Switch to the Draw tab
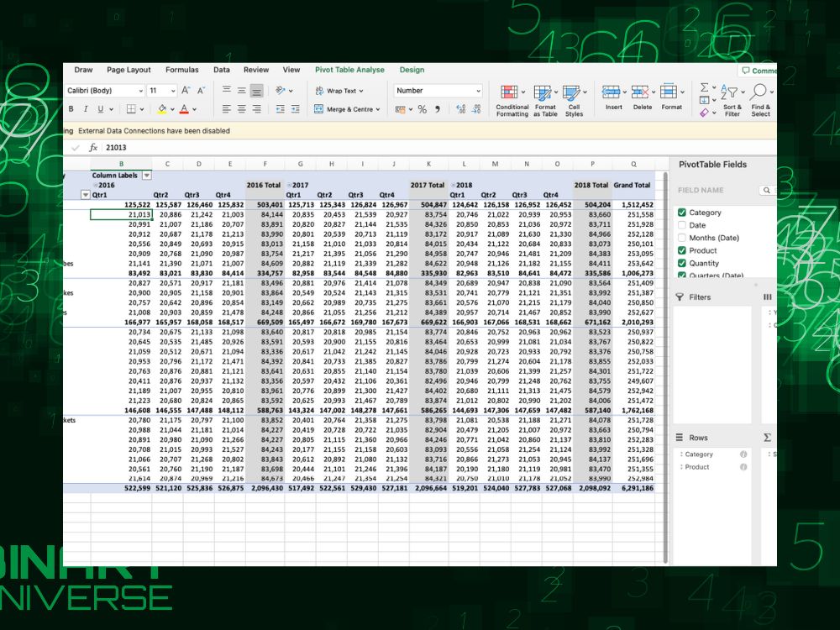This screenshot has height=630, width=840. tap(83, 70)
